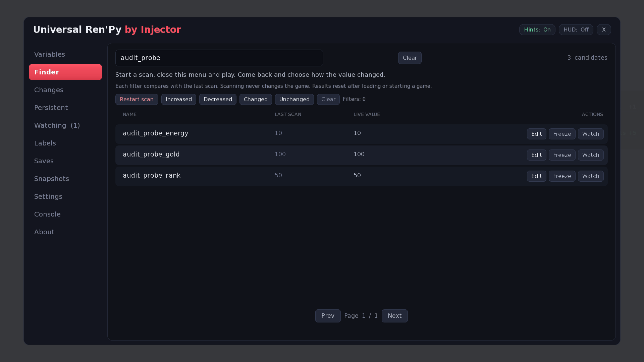Clear the search field text
The image size is (644, 362).
click(x=410, y=58)
